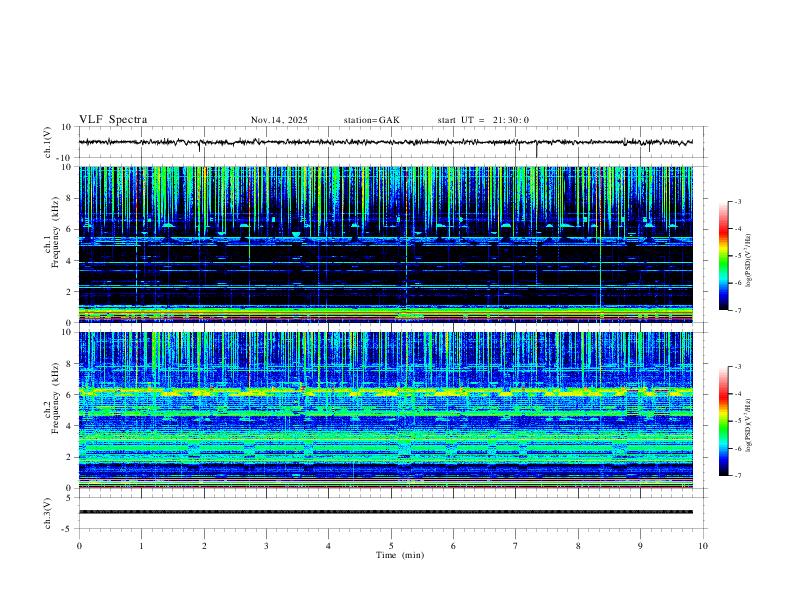Click the "10" tick on the time axis
The height and width of the screenshot is (612, 792).
[703, 546]
